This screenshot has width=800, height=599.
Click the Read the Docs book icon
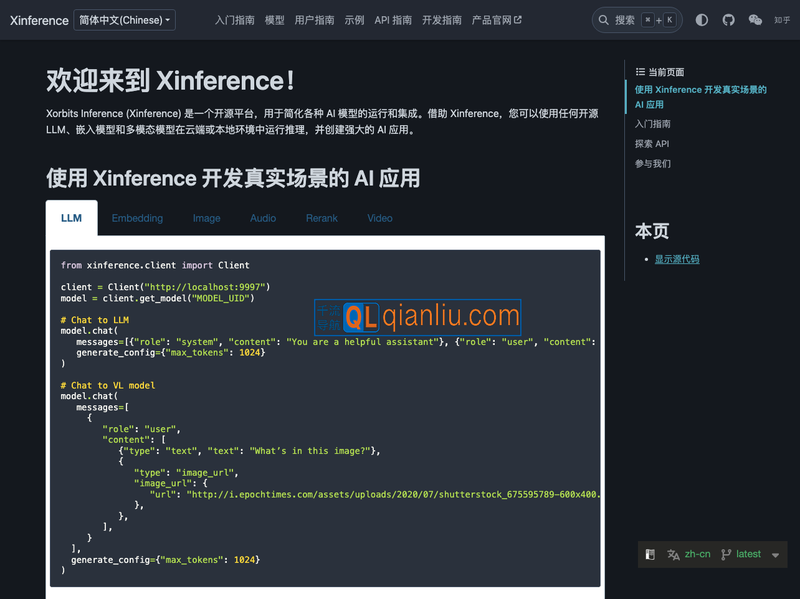tap(651, 554)
